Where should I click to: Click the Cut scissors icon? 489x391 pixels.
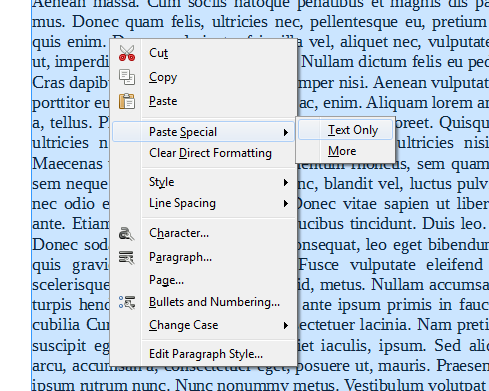point(127,53)
